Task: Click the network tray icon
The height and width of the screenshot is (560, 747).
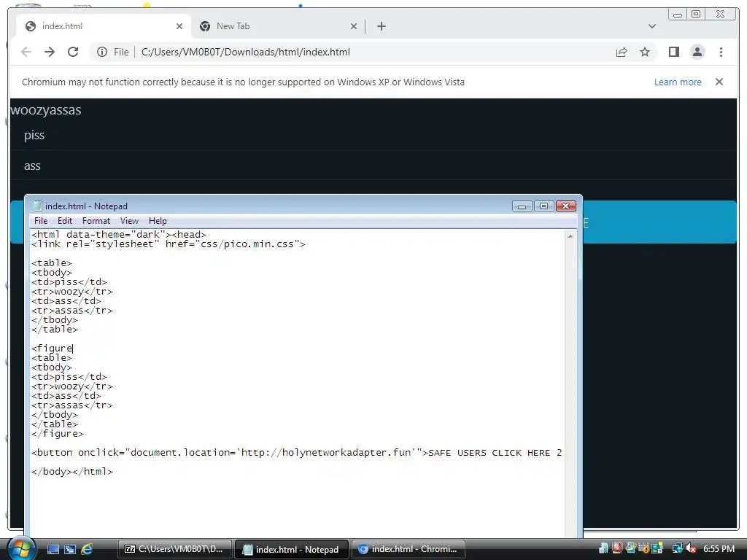Action: tap(677, 548)
